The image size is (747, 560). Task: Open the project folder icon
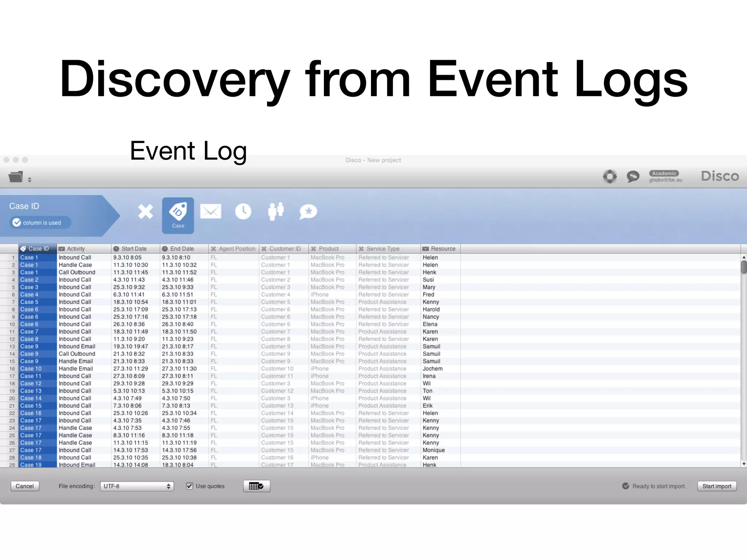coord(16,177)
